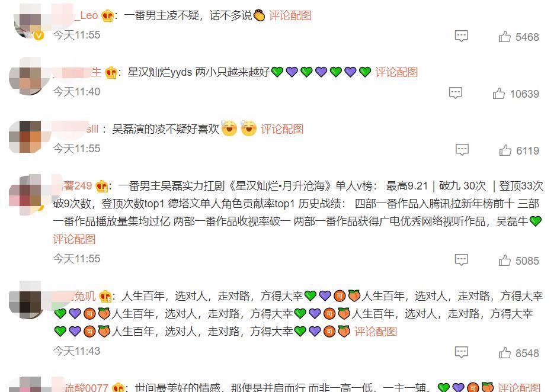Like the 人生百年 comment with 8548 likes
Screen dimensions: 557x392
coord(518,353)
